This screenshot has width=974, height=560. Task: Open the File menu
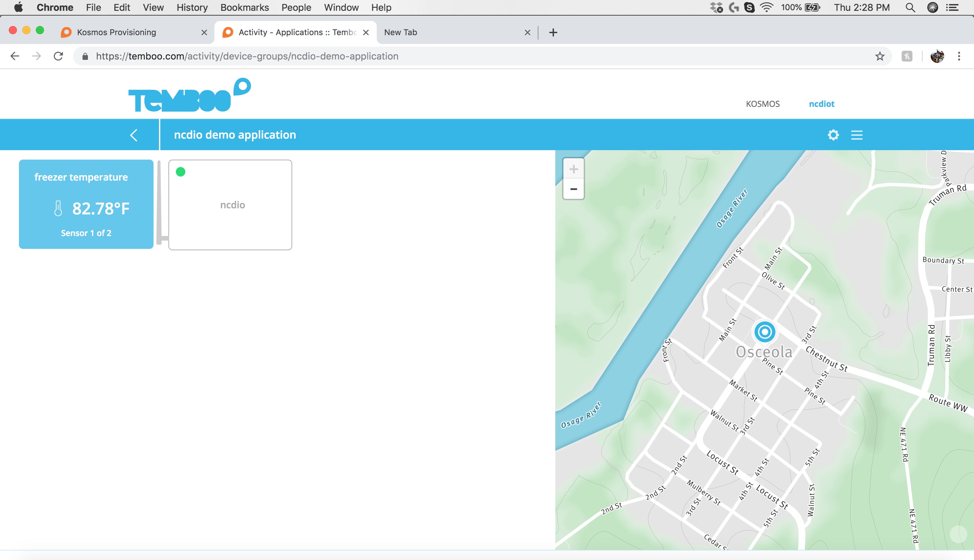click(x=93, y=7)
